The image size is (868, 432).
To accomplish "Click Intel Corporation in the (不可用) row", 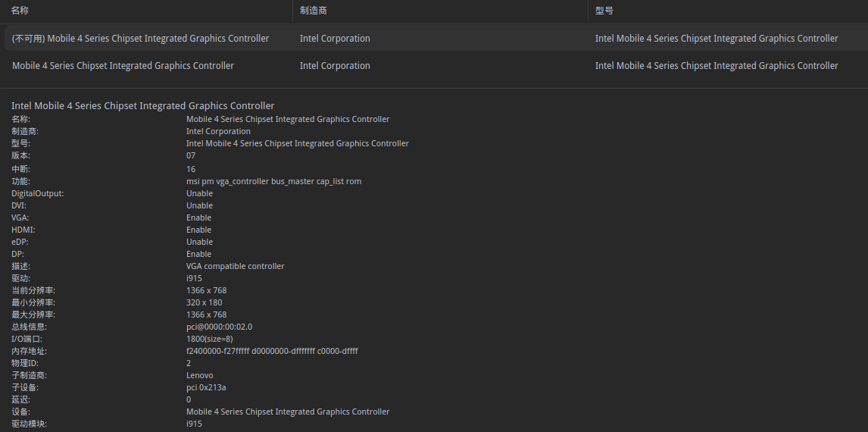I will [x=335, y=39].
